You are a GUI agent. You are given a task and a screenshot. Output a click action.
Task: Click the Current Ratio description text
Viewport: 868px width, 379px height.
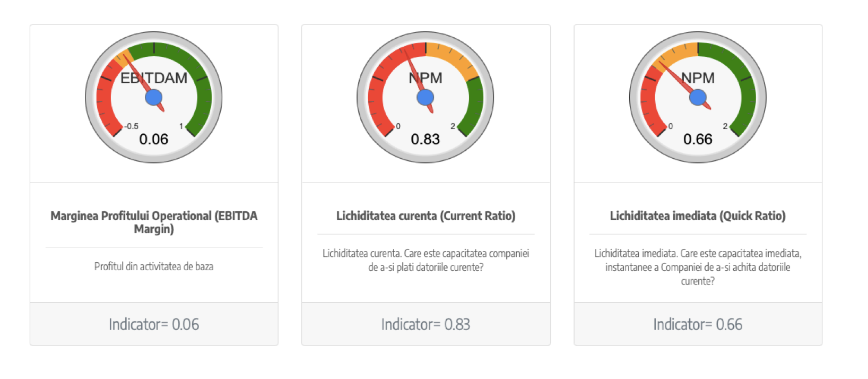[426, 260]
